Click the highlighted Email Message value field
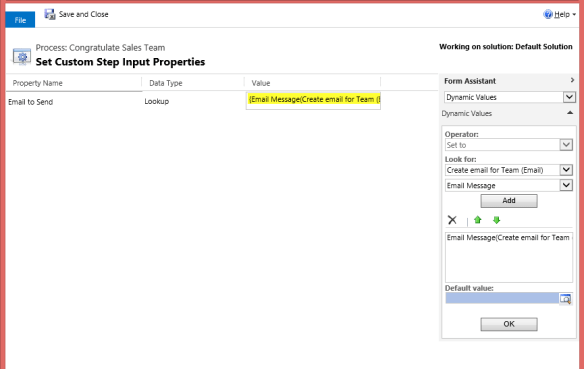This screenshot has height=369, width=584. tap(313, 100)
